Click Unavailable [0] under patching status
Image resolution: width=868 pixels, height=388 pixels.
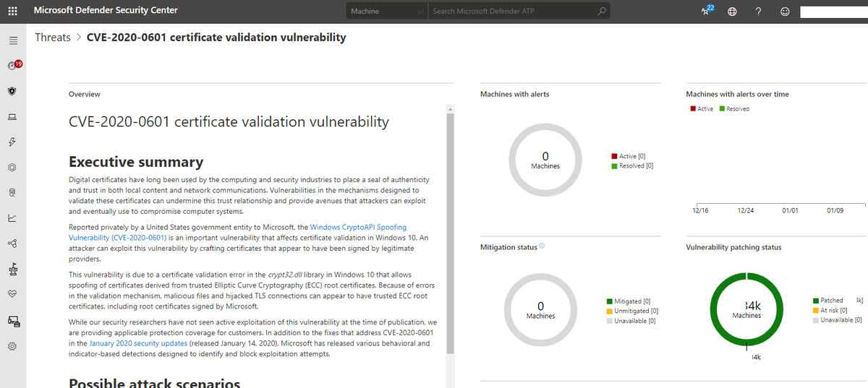coord(837,320)
